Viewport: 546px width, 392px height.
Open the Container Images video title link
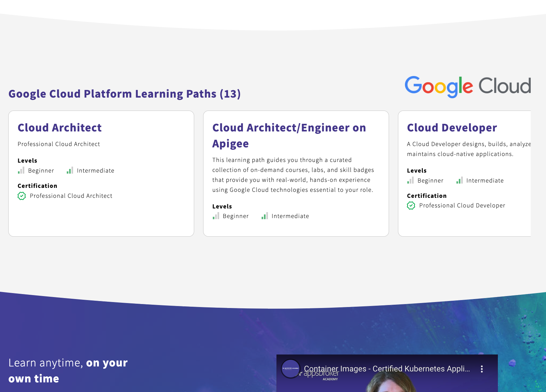pos(387,369)
